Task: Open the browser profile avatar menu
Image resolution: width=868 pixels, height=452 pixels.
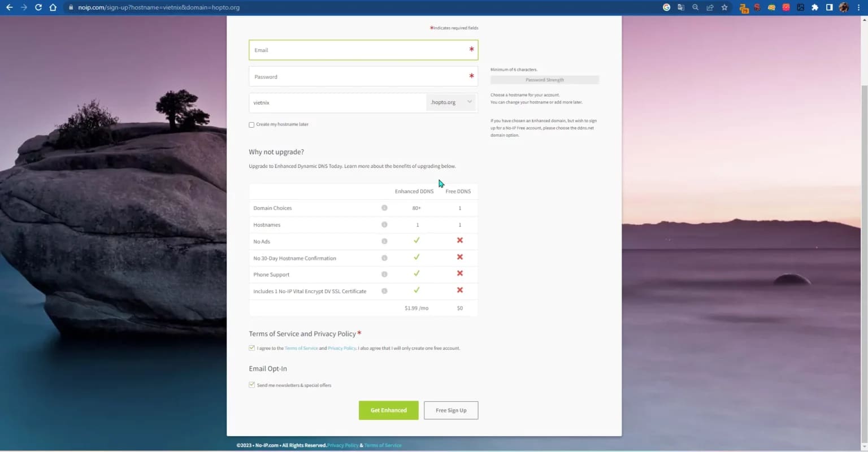Action: 844,7
